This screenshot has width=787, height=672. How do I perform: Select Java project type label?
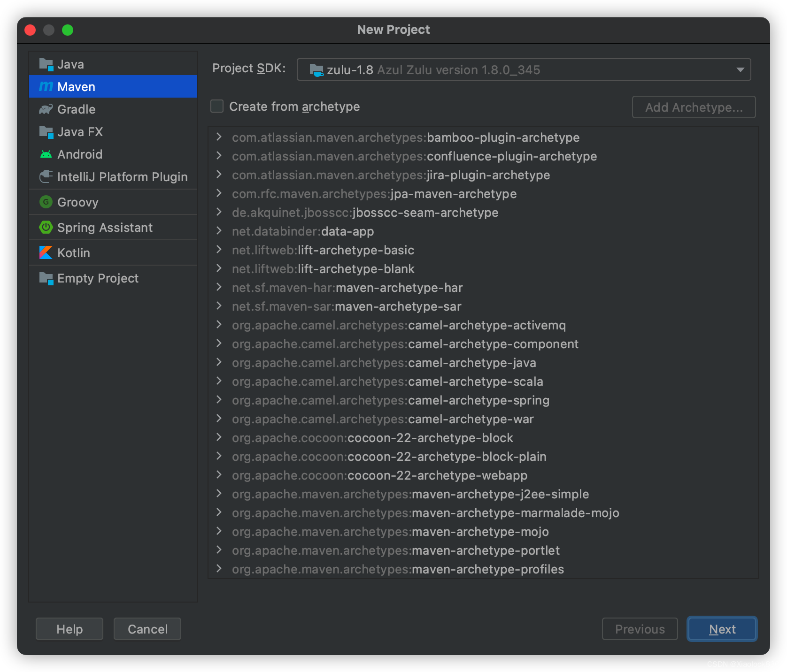point(70,64)
